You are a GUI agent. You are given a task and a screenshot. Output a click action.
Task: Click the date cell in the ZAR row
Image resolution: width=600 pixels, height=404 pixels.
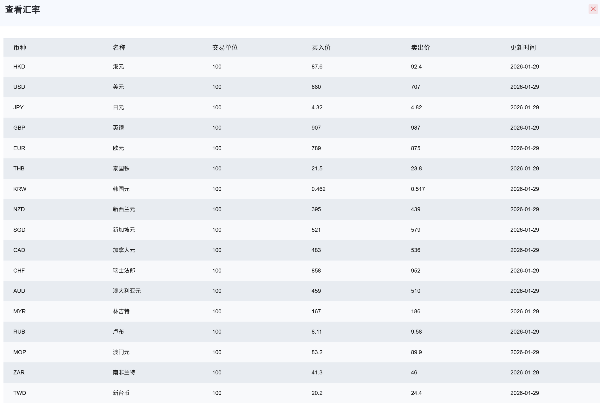pyautogui.click(x=525, y=372)
